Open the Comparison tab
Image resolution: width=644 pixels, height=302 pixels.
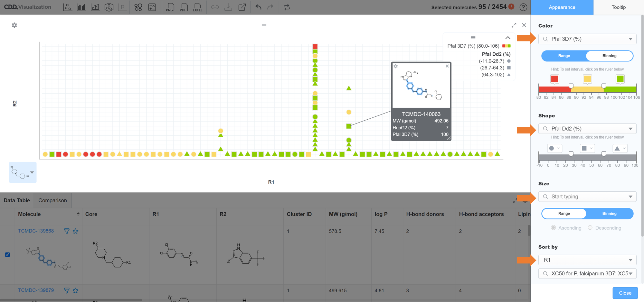[x=52, y=200]
